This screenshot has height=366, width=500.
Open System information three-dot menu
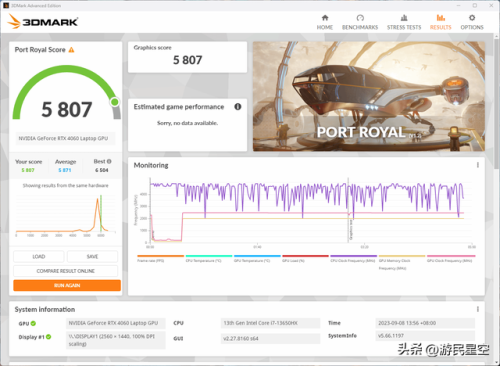pyautogui.click(x=478, y=309)
